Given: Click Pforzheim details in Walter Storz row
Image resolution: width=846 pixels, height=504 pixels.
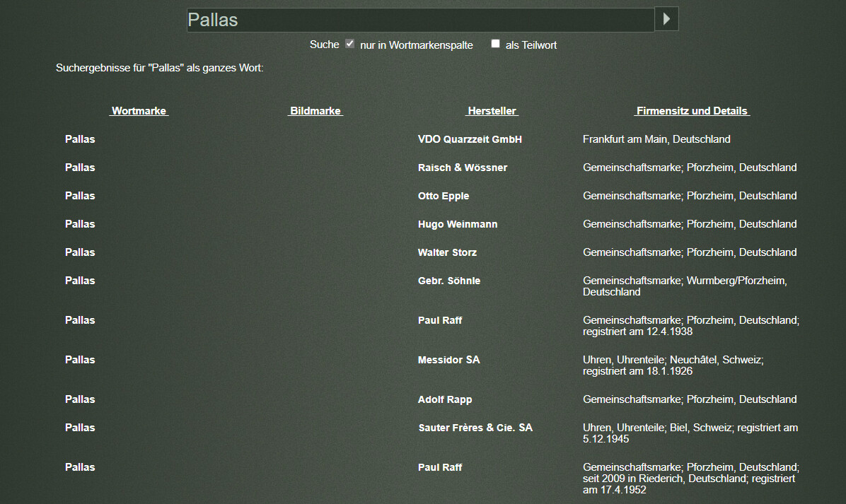Looking at the screenshot, I should pyautogui.click(x=690, y=252).
